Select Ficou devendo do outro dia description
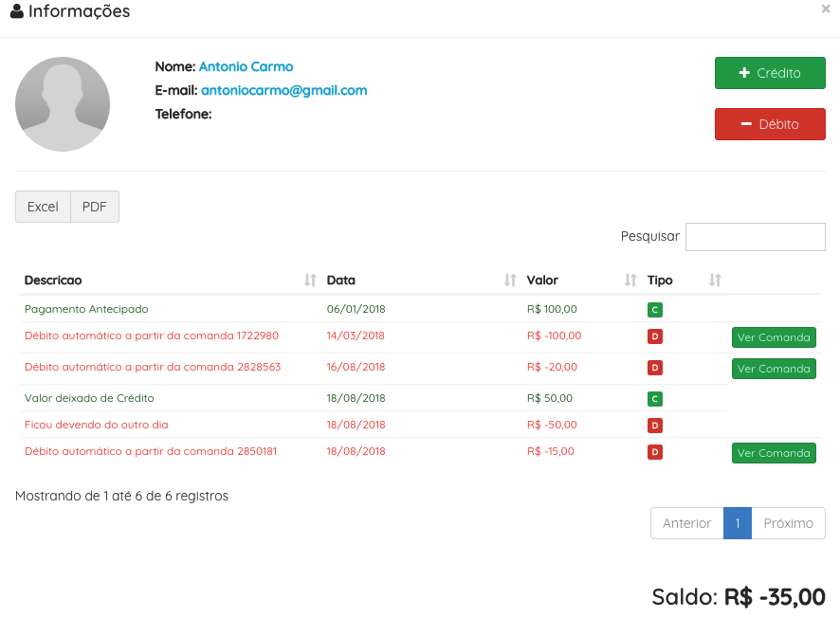 tap(97, 425)
